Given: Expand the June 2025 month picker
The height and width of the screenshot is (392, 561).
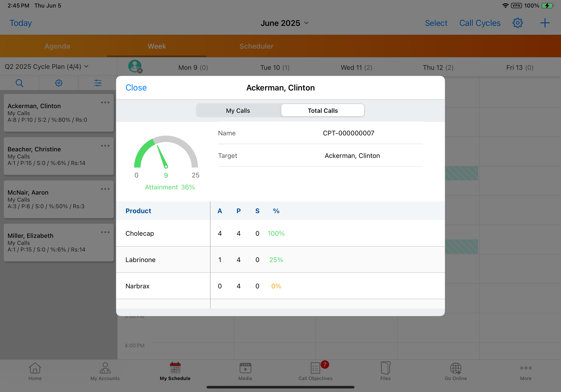Looking at the screenshot, I should (x=285, y=23).
